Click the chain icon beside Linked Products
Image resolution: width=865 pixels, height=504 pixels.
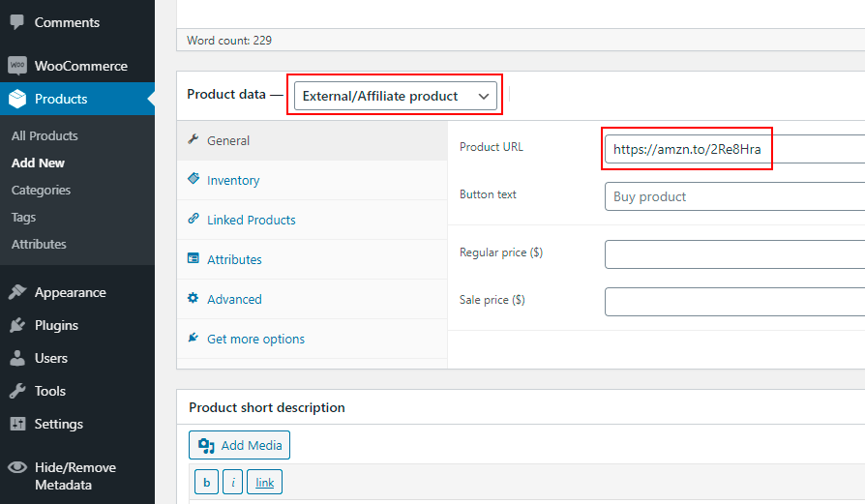tap(194, 219)
